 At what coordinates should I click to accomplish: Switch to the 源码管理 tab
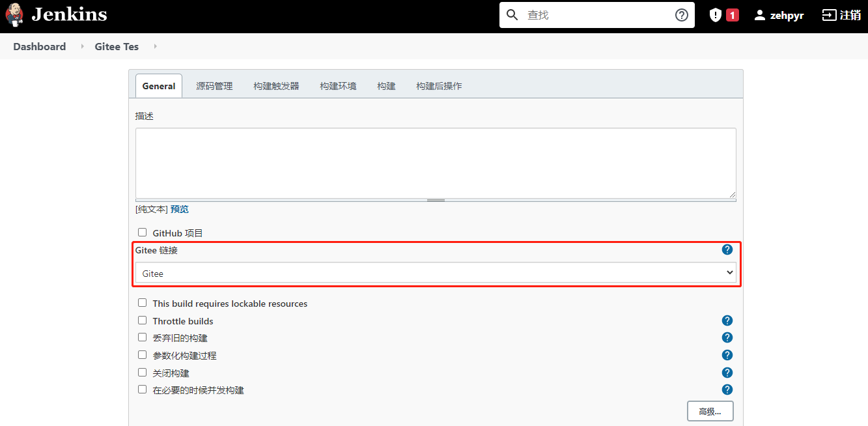(214, 85)
